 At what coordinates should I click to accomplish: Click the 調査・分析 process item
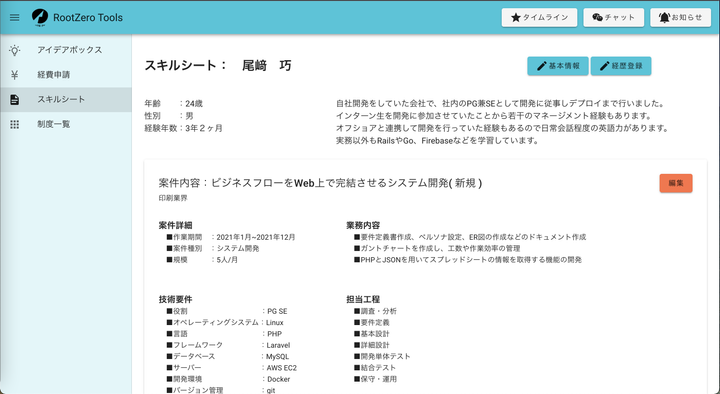click(x=376, y=311)
